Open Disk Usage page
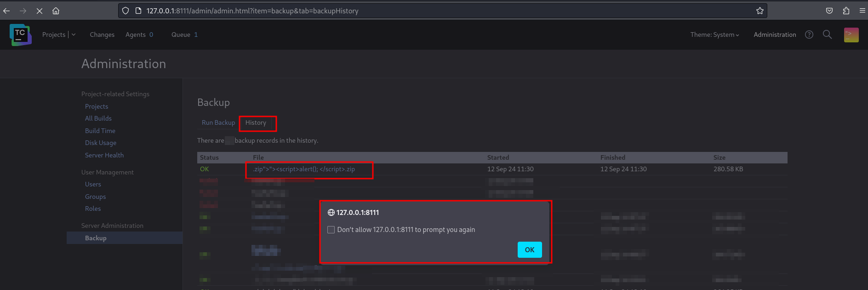 [x=101, y=143]
